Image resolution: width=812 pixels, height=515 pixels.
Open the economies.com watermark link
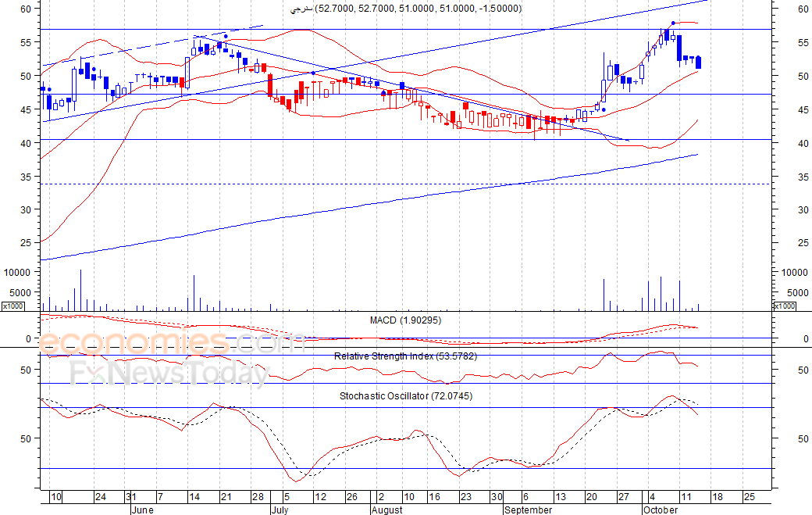171,342
